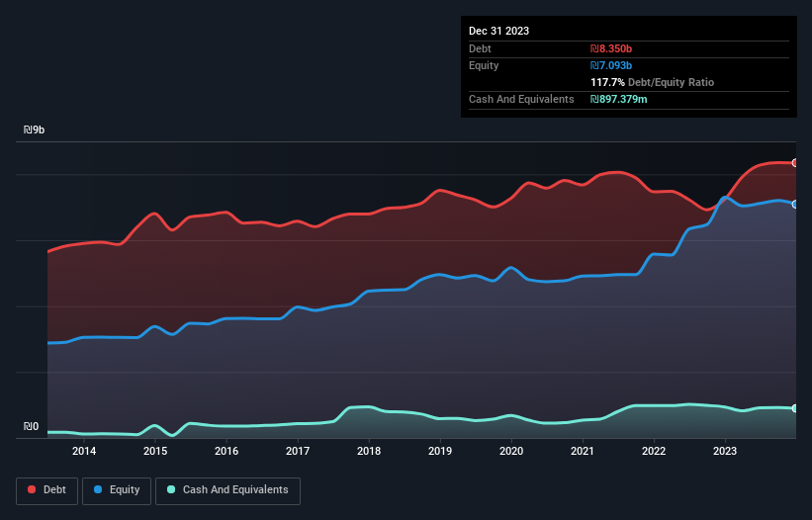This screenshot has height=520, width=812.
Task: Click the ₪897.379m cash value
Action: (x=619, y=99)
